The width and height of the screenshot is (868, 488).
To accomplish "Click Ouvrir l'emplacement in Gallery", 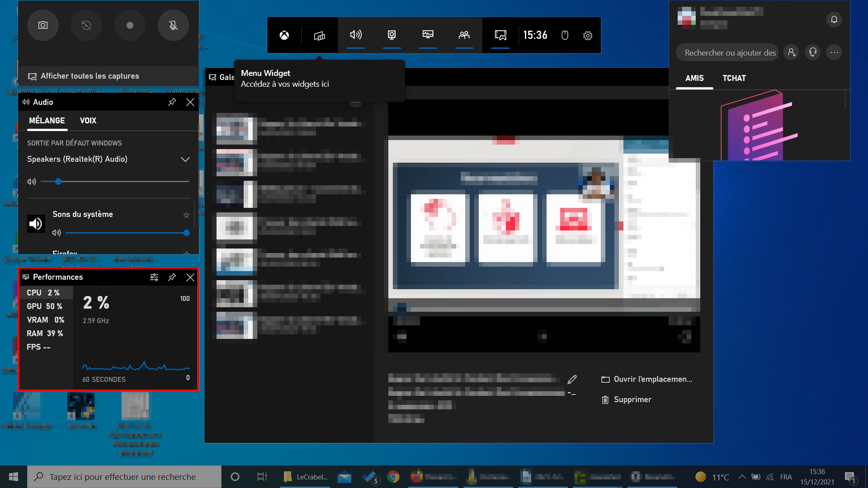I will point(647,379).
